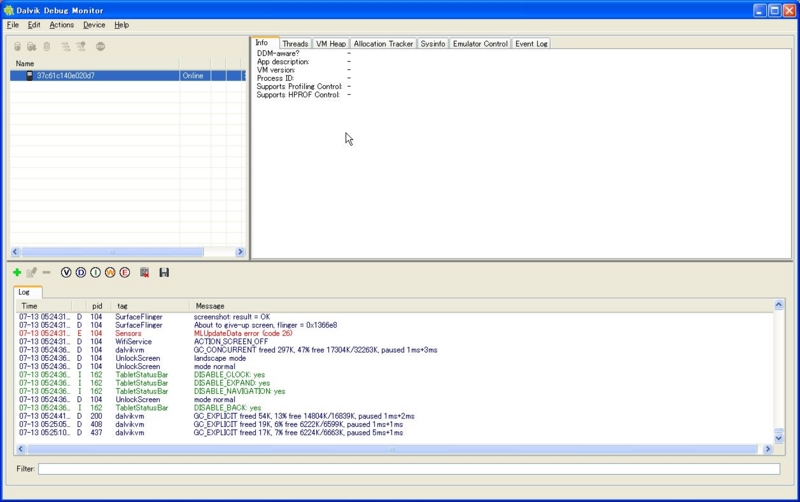
Task: Select the GC_EXPLICIT freed 54K log line
Action: [395, 416]
